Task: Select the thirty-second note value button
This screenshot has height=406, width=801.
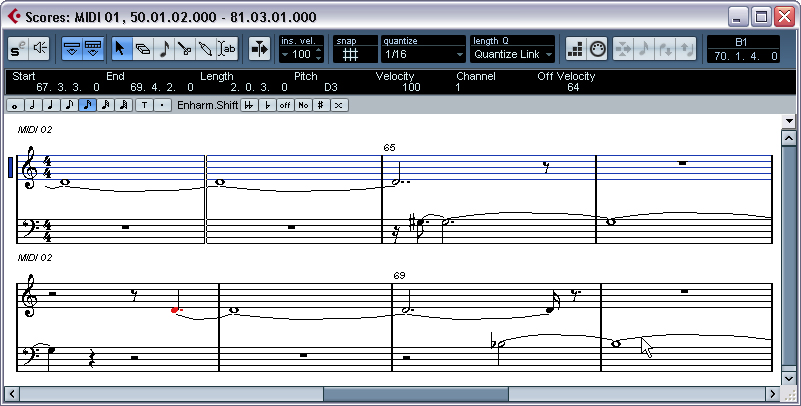Action: tap(105, 105)
